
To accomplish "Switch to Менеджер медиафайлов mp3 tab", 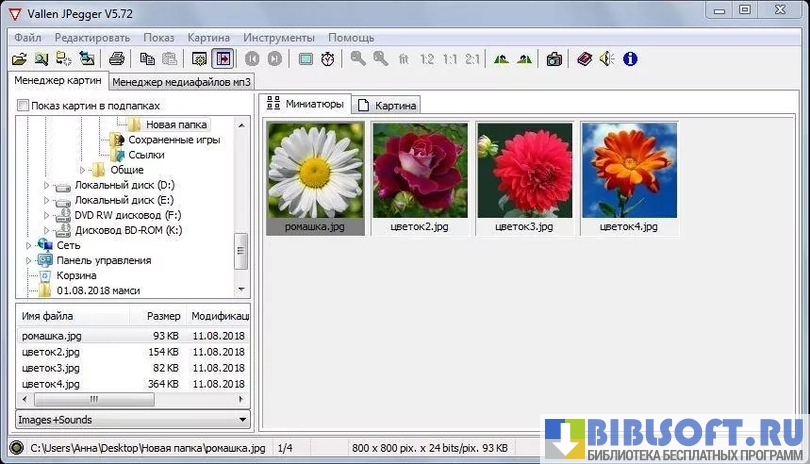I will 181,82.
